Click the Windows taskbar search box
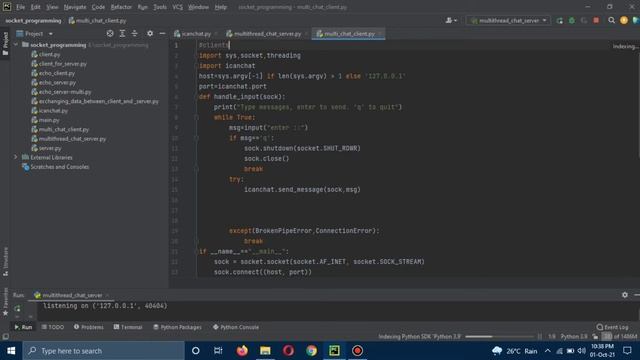The height and width of the screenshot is (360, 640). 103,351
